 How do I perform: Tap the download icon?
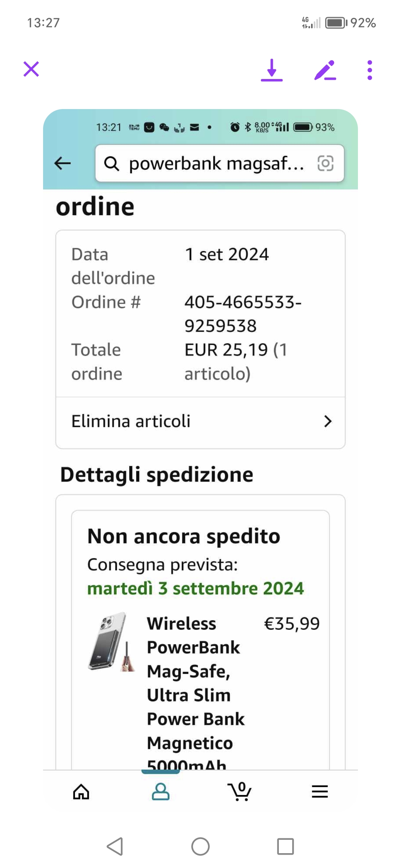point(272,70)
